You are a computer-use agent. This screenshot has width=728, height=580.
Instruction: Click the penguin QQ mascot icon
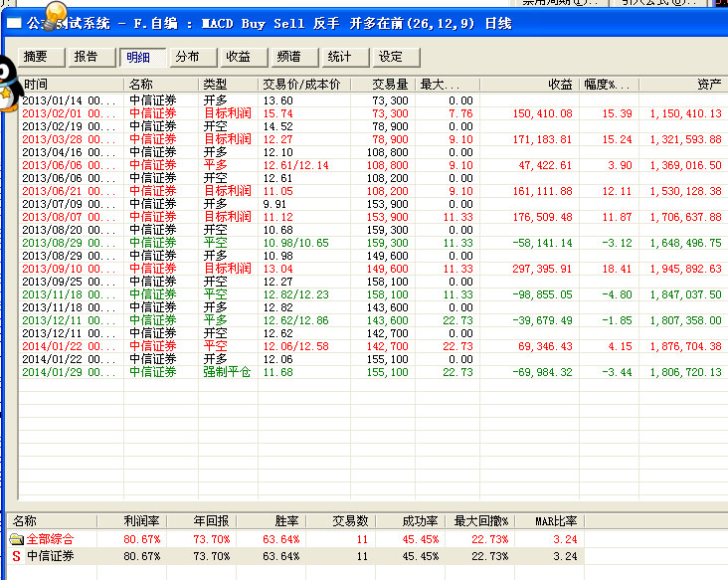(x=9, y=85)
